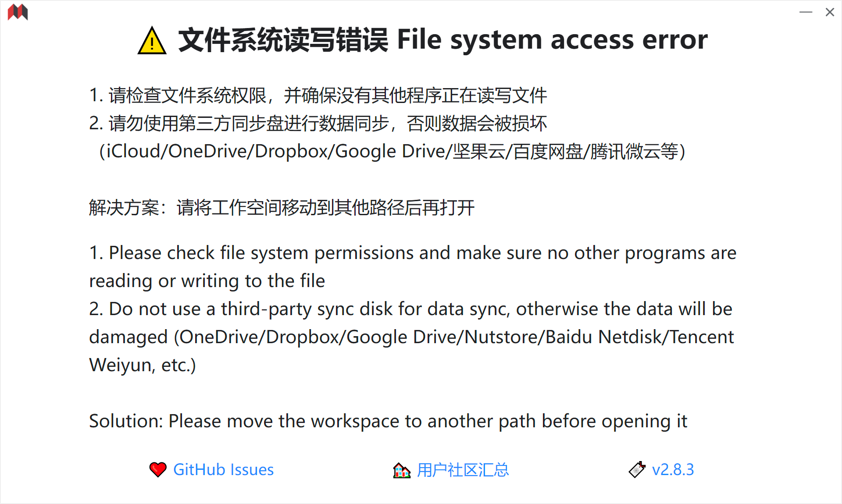The width and height of the screenshot is (842, 504).
Task: Open the 用户社区汇总 community link
Action: [x=463, y=470]
